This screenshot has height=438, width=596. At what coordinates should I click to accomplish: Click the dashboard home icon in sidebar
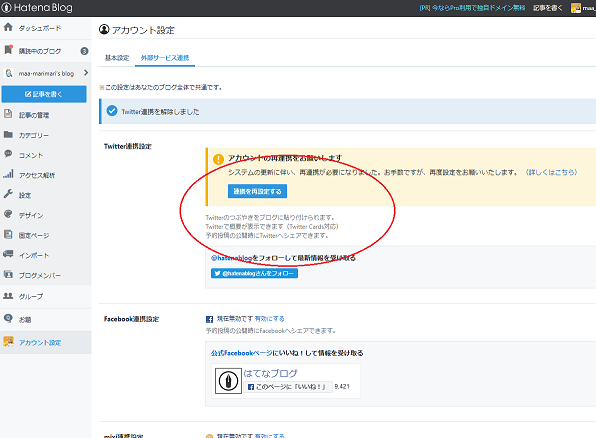(x=8, y=27)
